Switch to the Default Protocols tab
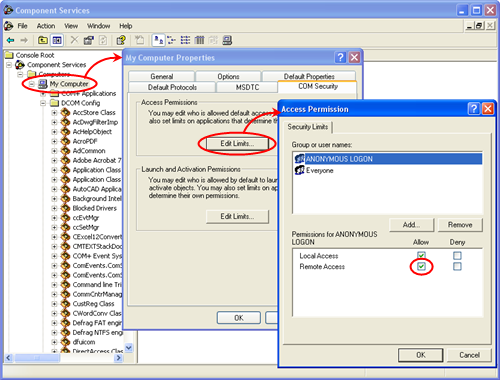Viewport: 500px width, 380px height. pyautogui.click(x=172, y=87)
